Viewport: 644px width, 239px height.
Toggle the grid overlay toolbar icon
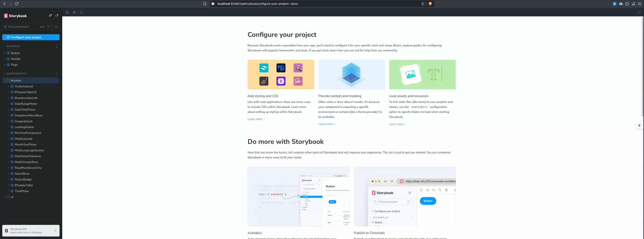click(74, 12)
